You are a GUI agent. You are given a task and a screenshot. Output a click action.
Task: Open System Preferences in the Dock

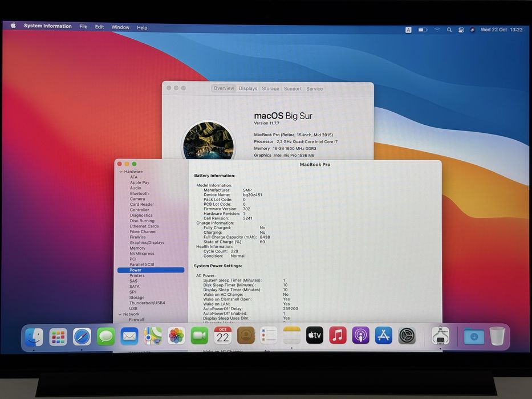[407, 336]
